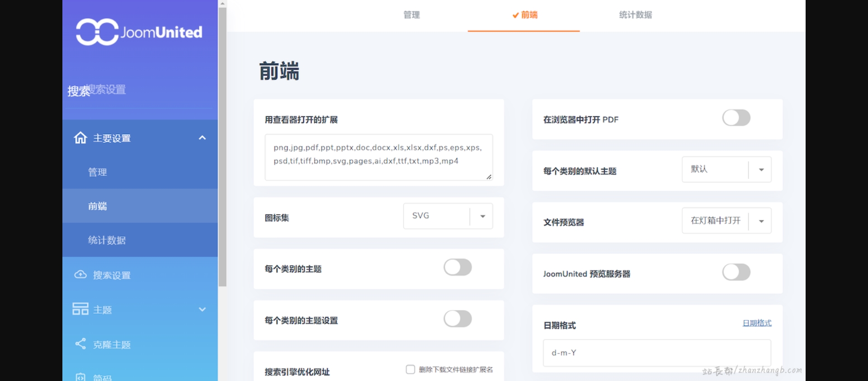Toggle the 每个类别的主题设置 switch

[457, 319]
